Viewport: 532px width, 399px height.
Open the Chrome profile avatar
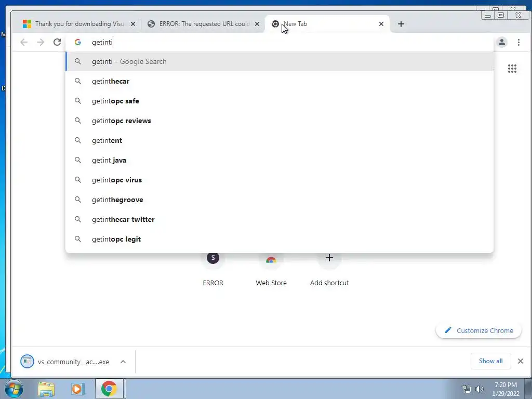[502, 42]
